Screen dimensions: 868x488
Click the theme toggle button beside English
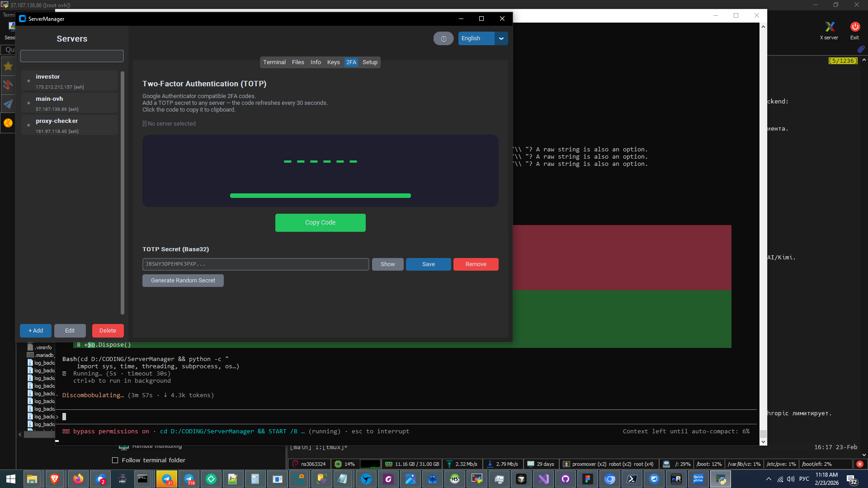[443, 38]
